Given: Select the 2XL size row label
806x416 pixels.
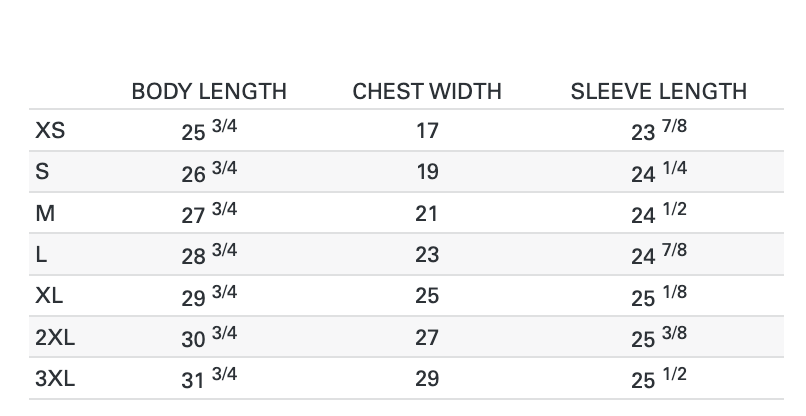Looking at the screenshot, I should tap(55, 337).
